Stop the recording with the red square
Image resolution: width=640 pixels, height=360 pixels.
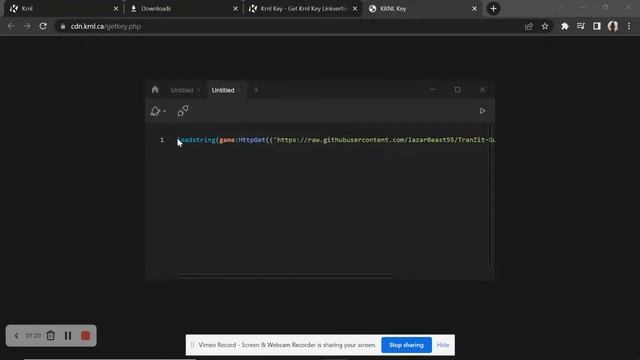click(x=86, y=336)
